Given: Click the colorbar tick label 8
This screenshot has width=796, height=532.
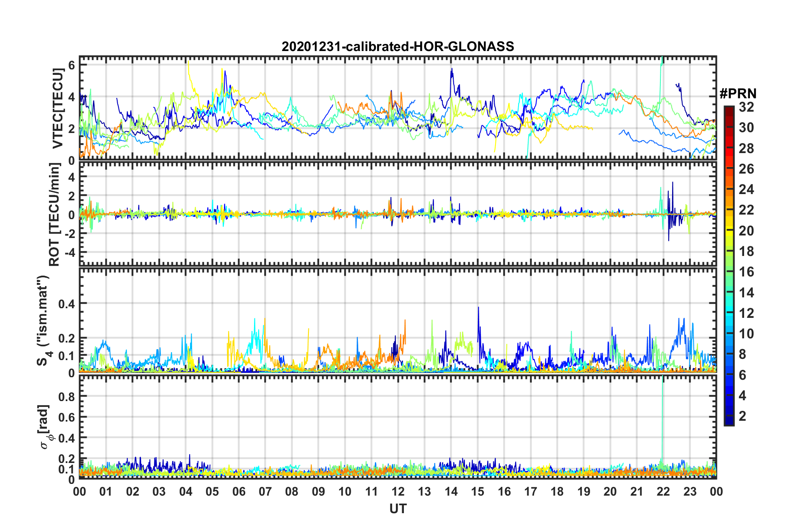Looking at the screenshot, I should pos(742,354).
